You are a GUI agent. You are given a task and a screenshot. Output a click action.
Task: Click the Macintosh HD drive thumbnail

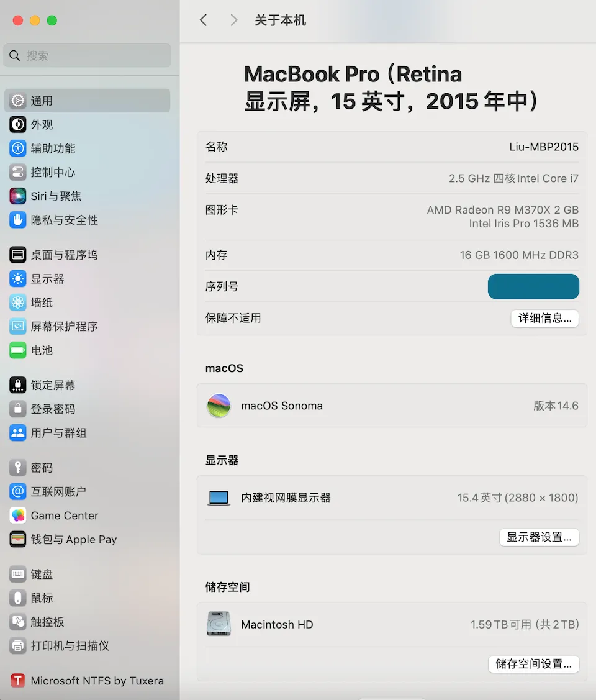point(219,624)
